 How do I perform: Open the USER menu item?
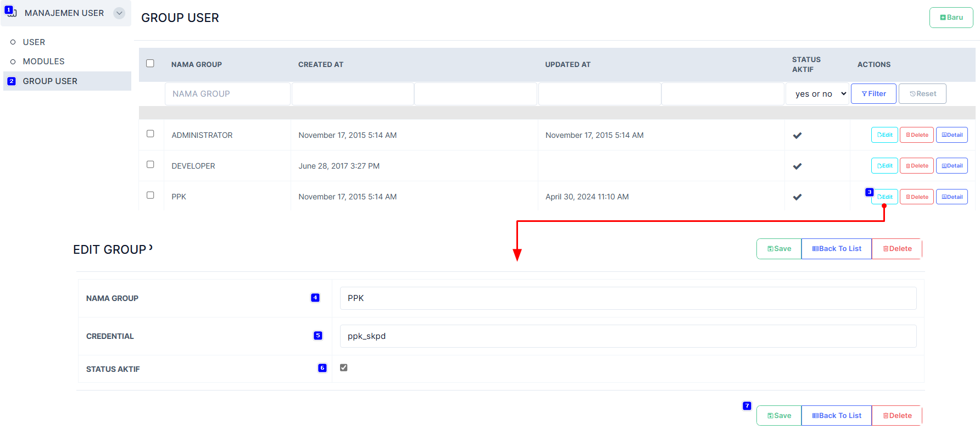pos(34,42)
